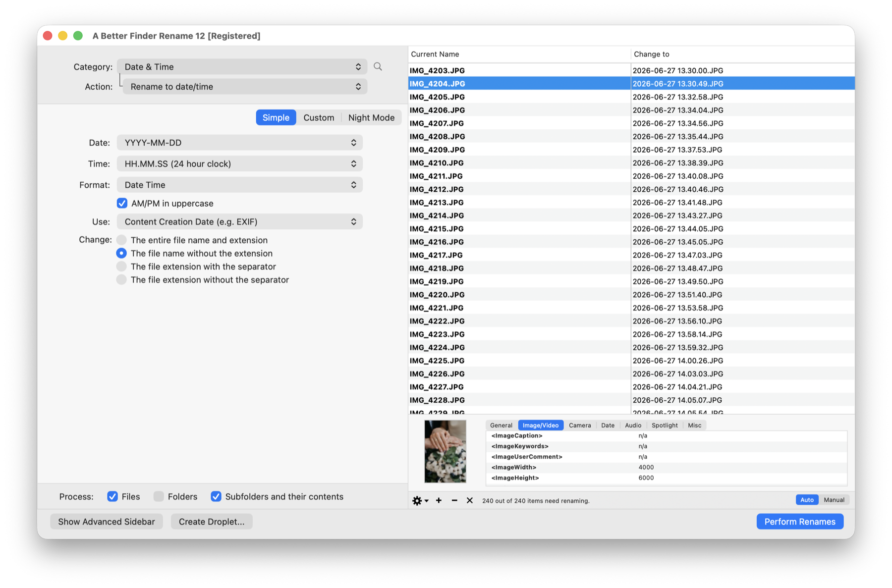
Task: Click the image preview thumbnail
Action: (445, 451)
